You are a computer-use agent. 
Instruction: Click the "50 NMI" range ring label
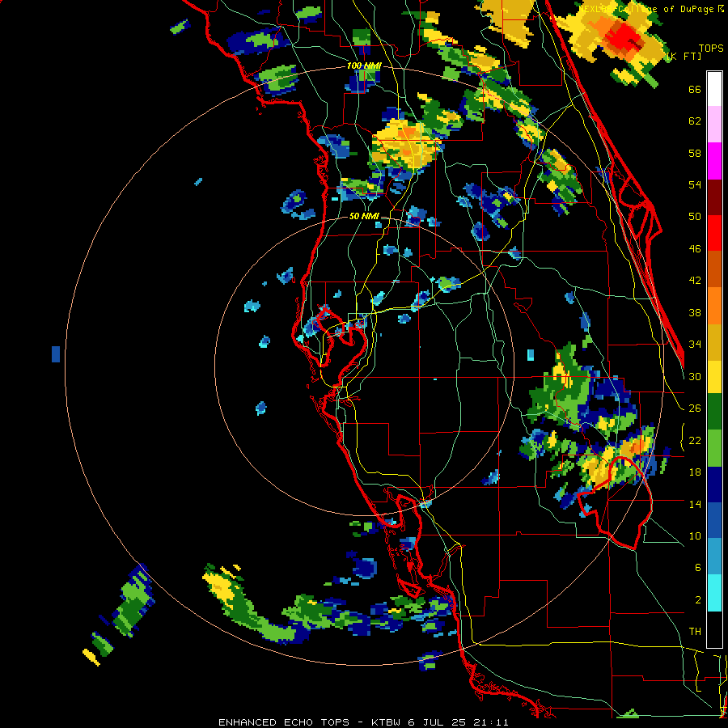[364, 216]
